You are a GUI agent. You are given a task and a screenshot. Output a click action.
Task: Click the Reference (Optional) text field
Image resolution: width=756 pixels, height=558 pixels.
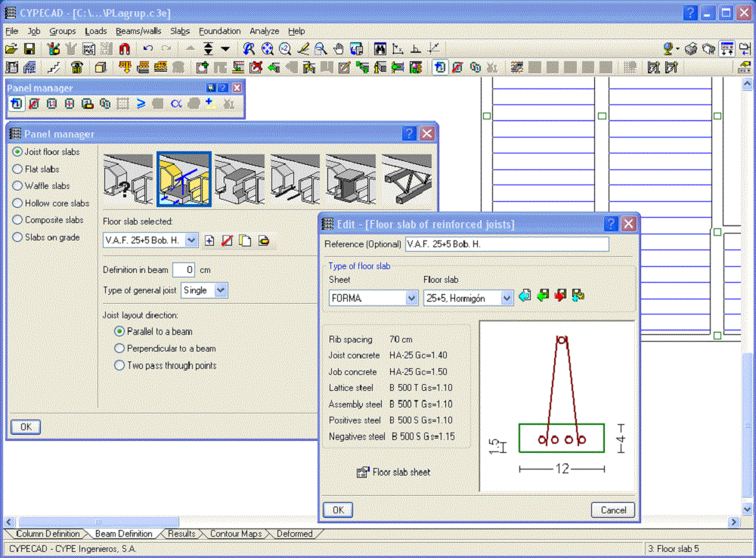coord(507,244)
